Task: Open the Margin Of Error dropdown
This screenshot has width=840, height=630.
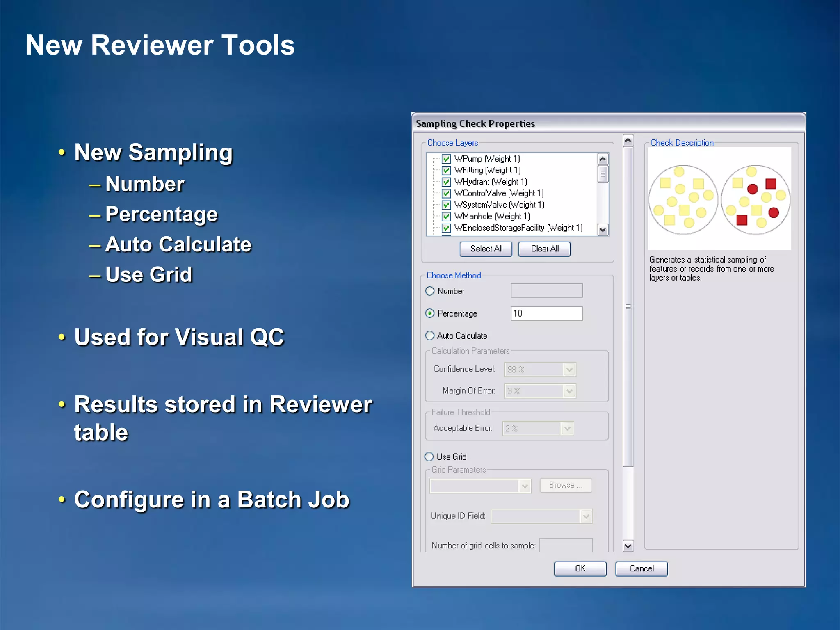Action: coord(569,391)
